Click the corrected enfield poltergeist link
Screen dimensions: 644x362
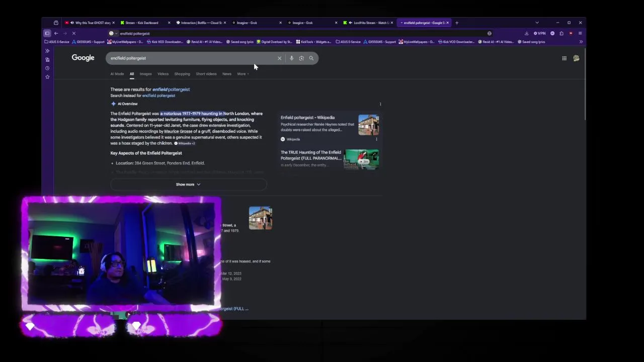point(171,89)
